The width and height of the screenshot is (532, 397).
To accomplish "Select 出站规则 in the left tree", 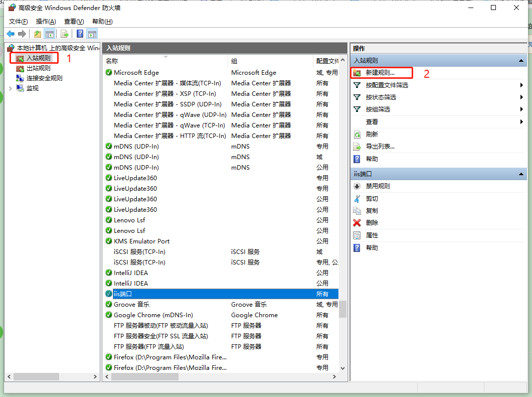I will (x=39, y=68).
